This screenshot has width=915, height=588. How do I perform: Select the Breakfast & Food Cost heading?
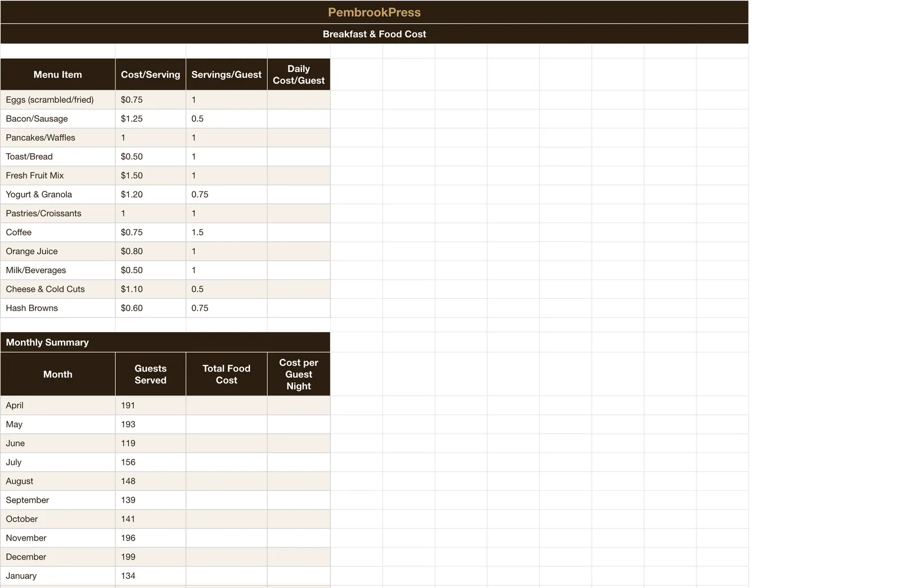[x=374, y=34]
